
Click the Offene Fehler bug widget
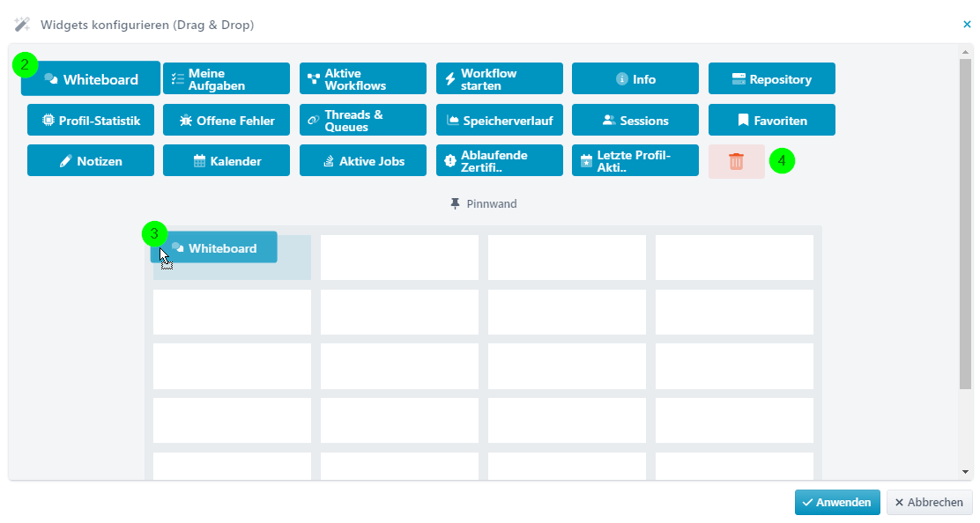pyautogui.click(x=226, y=120)
